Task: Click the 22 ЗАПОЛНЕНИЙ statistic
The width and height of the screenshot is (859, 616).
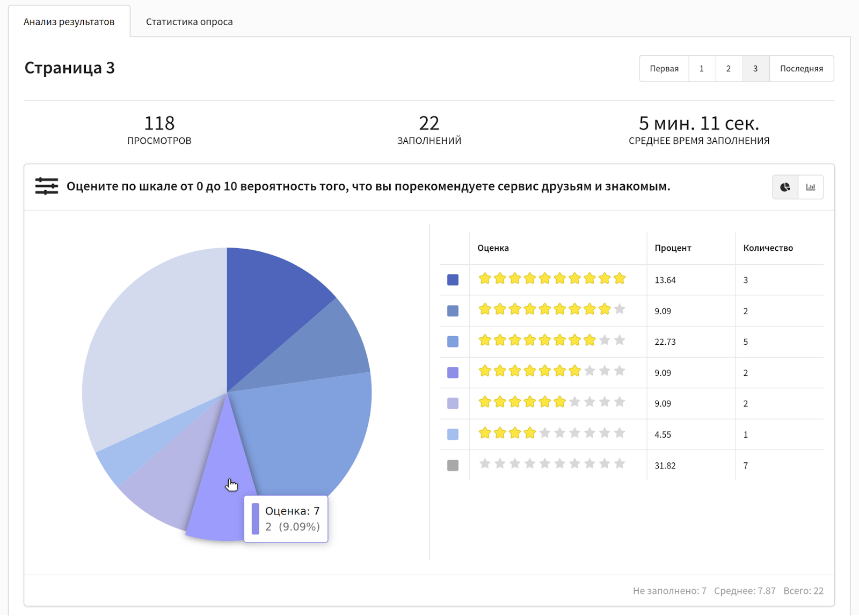Action: click(429, 131)
